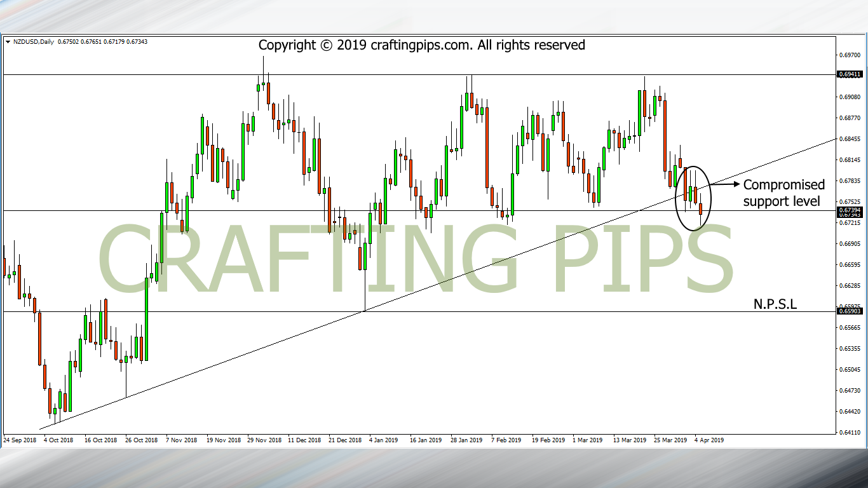
Task: Click the 0.66285 price axis label
Action: (x=850, y=286)
